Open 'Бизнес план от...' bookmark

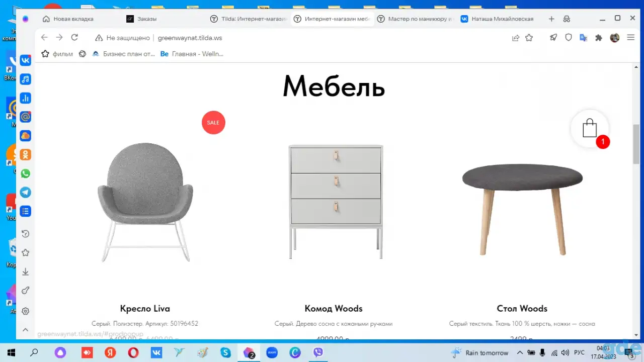point(124,54)
